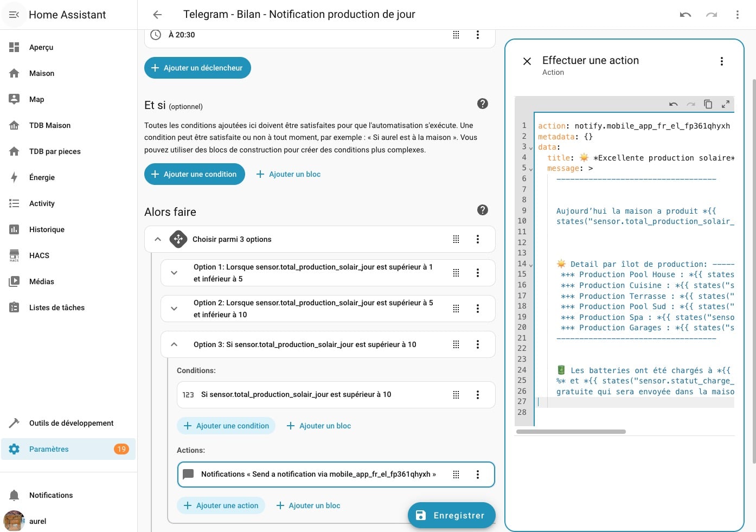This screenshot has height=532, width=756.
Task: Click the copy icon in code editor toolbar
Action: click(708, 104)
